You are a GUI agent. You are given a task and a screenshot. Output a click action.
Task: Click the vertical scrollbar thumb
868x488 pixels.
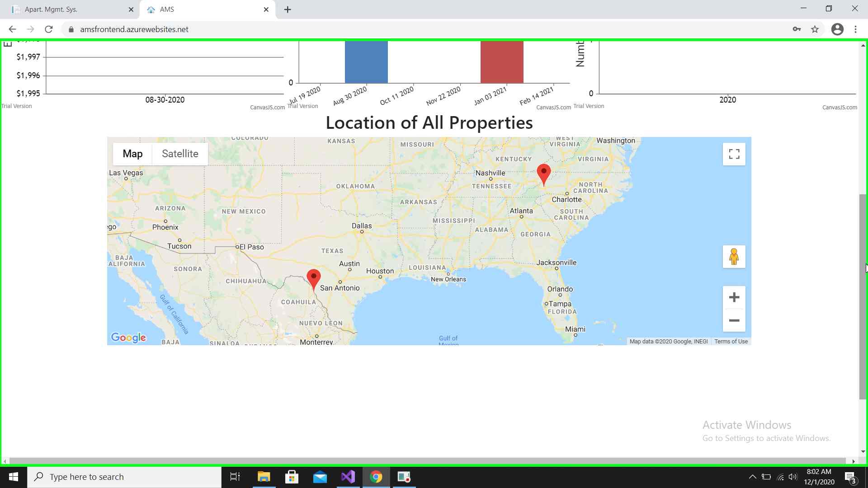[863, 296]
